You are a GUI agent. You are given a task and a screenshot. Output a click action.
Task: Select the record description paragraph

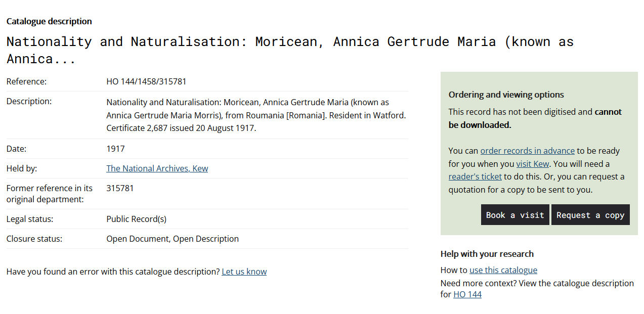point(257,114)
